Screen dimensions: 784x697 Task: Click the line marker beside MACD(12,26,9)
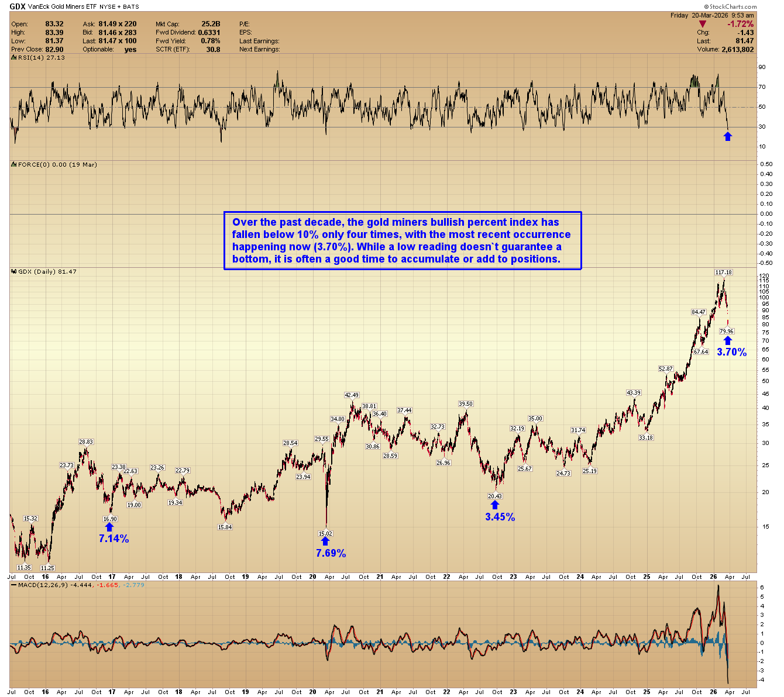point(13,585)
